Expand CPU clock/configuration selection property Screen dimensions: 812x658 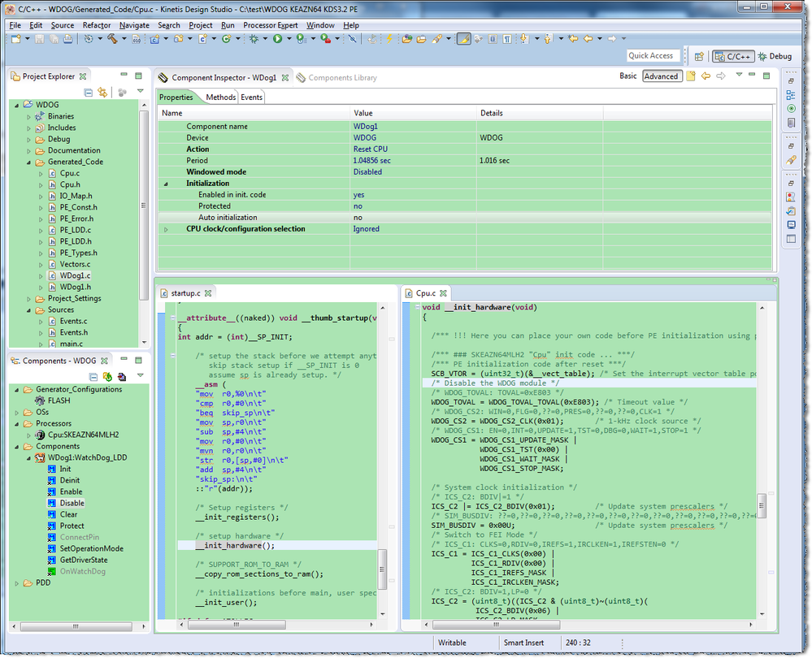167,229
